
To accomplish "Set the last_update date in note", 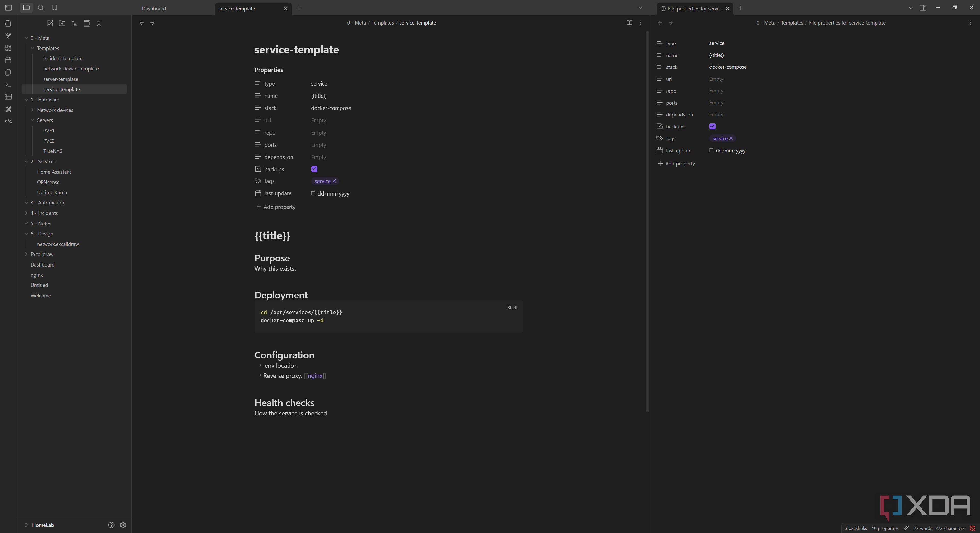I will coord(330,194).
